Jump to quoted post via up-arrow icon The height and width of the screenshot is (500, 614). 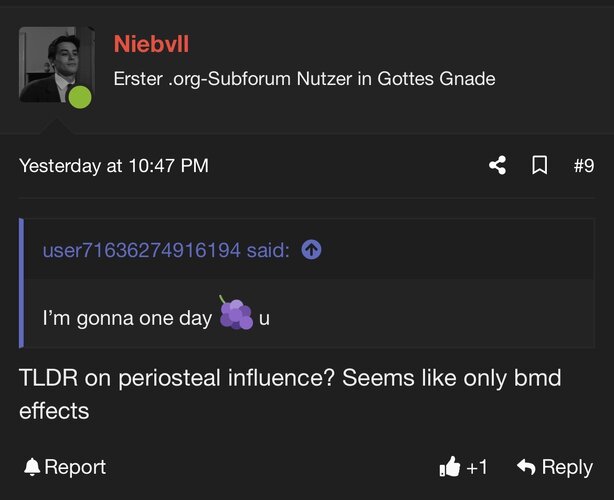311,249
